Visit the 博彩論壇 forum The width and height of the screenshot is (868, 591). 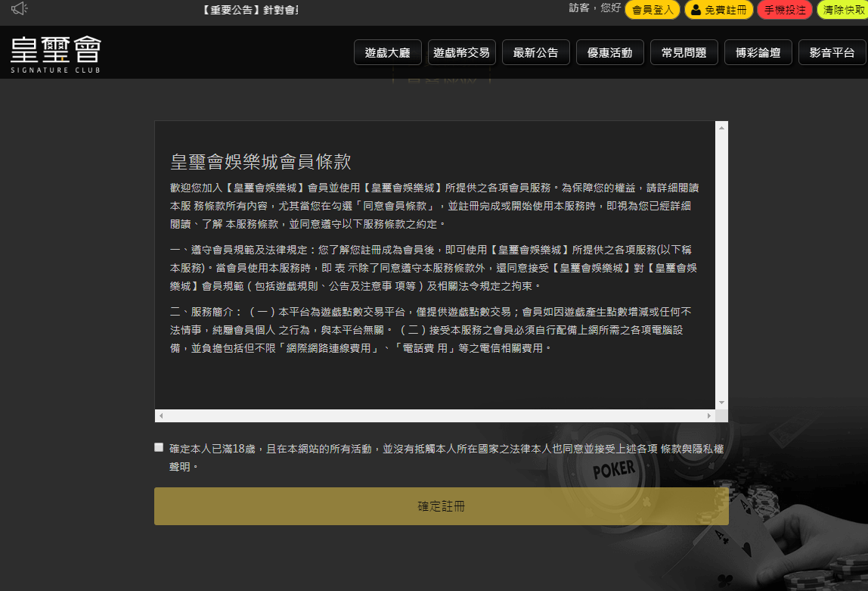point(758,53)
